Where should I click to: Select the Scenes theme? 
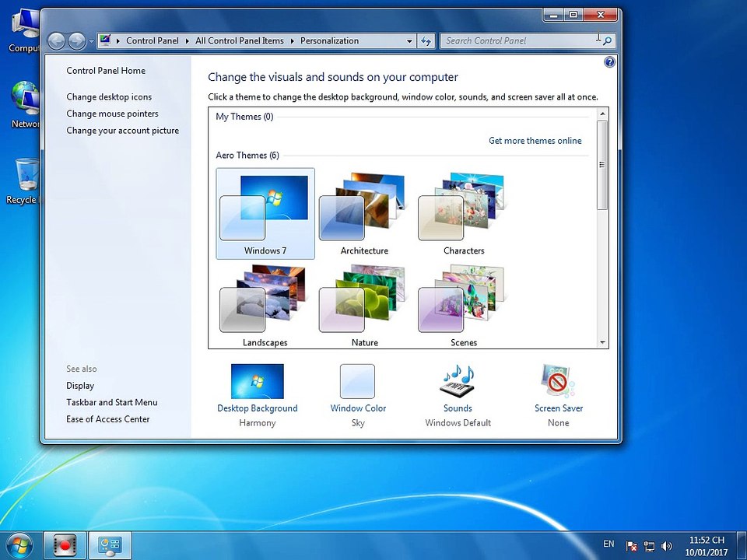pyautogui.click(x=464, y=305)
